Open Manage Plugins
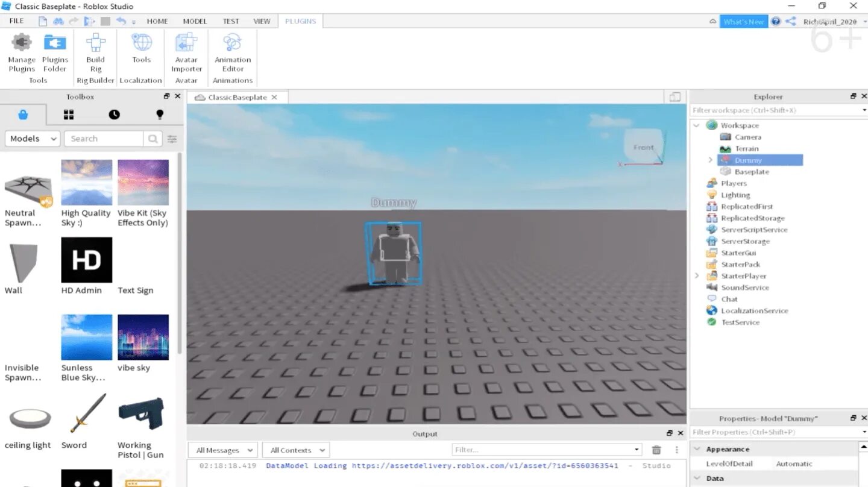868x487 pixels. pyautogui.click(x=22, y=53)
